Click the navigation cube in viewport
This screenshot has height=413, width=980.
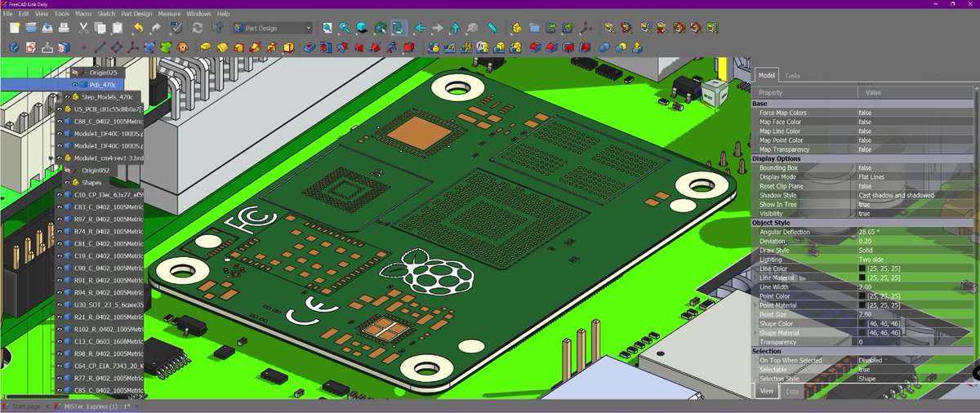(715, 92)
